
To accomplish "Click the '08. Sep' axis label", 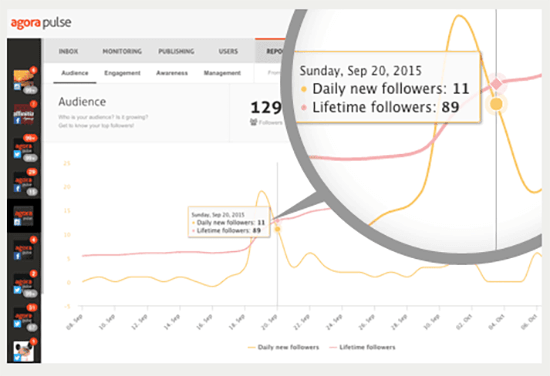I will pyautogui.click(x=74, y=322).
